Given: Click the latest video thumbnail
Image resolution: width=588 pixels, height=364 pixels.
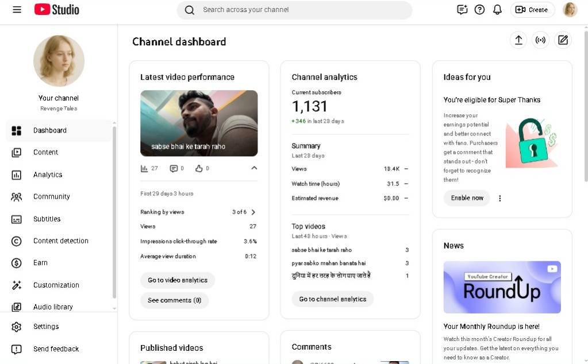Looking at the screenshot, I should (199, 123).
